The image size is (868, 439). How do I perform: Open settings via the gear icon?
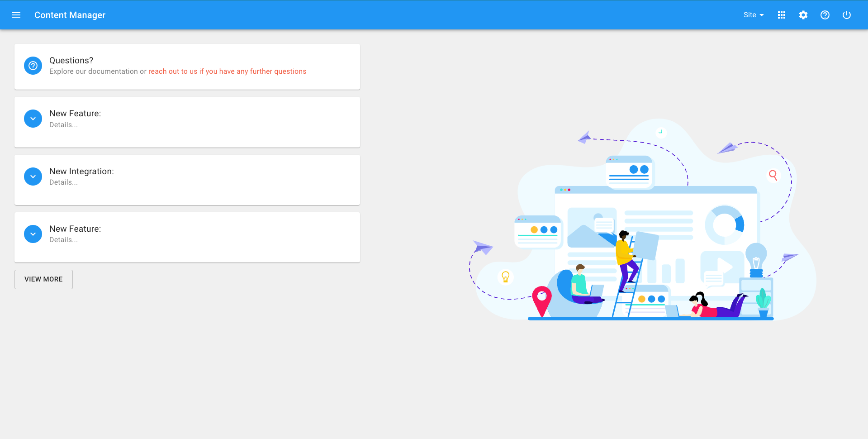pos(803,15)
